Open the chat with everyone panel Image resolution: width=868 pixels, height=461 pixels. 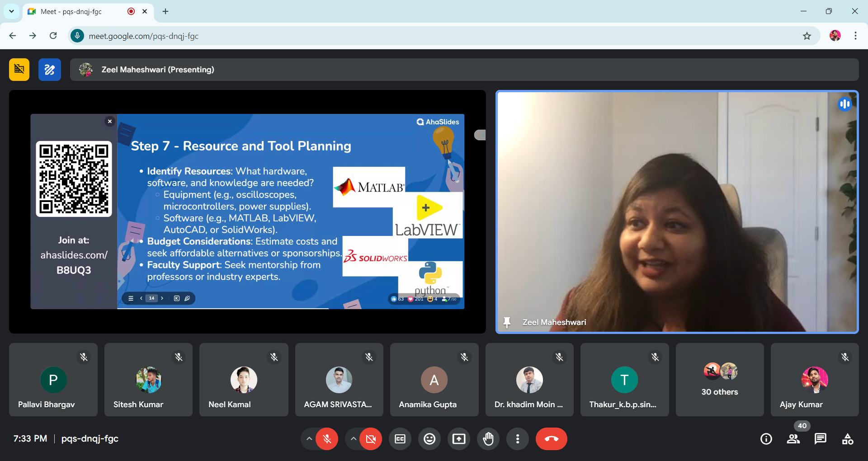click(x=820, y=439)
